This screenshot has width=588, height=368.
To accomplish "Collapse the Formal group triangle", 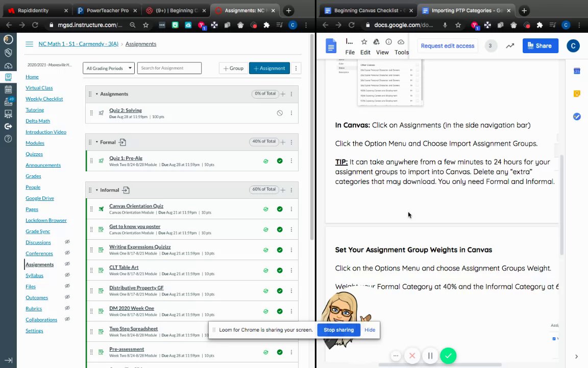I will (x=97, y=142).
